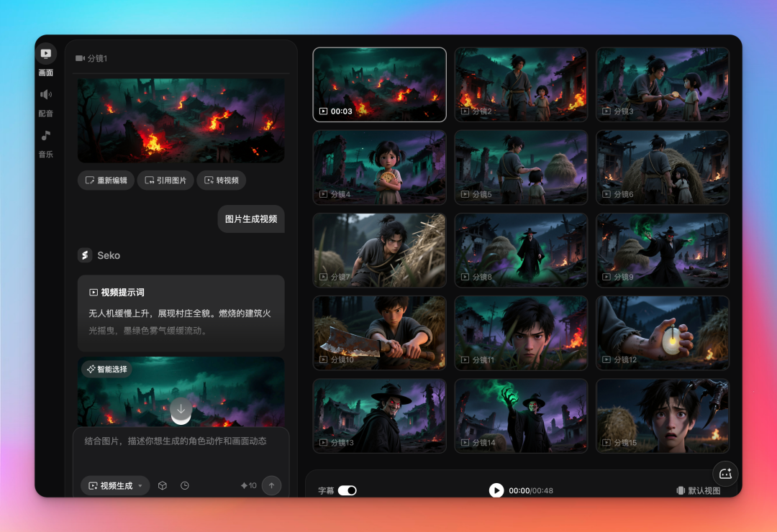Image resolution: width=777 pixels, height=532 pixels.
Task: Select the 分镜1 header tab
Action: pyautogui.click(x=92, y=58)
